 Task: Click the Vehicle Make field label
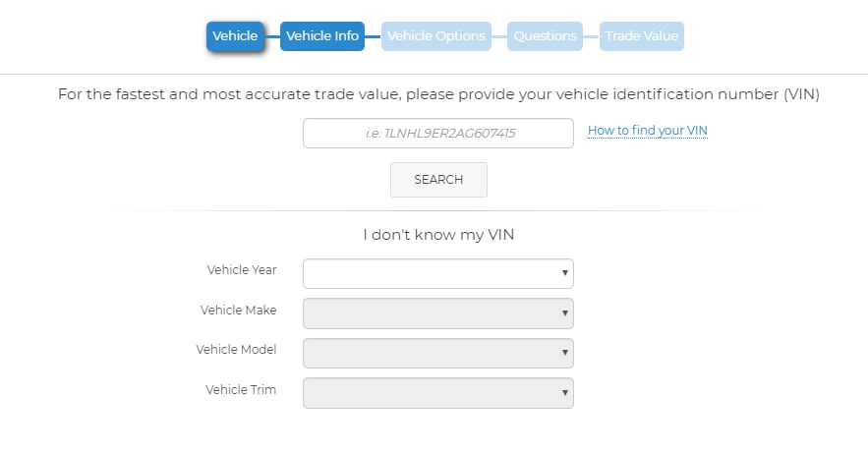click(x=238, y=311)
